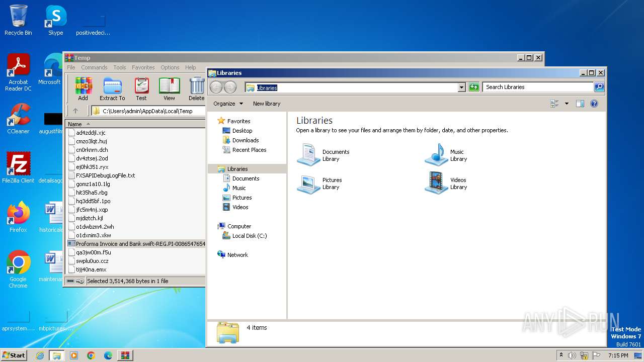Open WinRAR Commands menu

(94, 67)
